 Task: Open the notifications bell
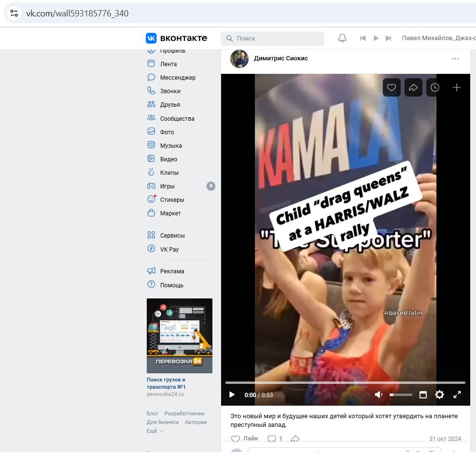tap(342, 38)
